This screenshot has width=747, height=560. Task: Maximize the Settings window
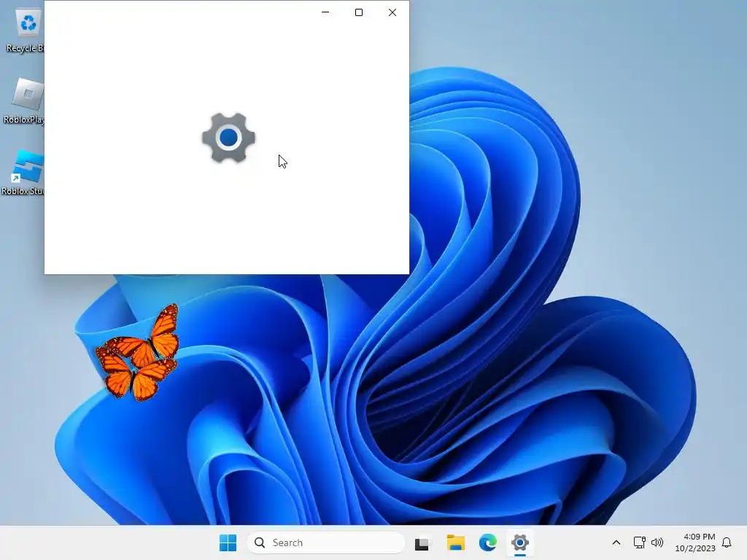[x=359, y=12]
